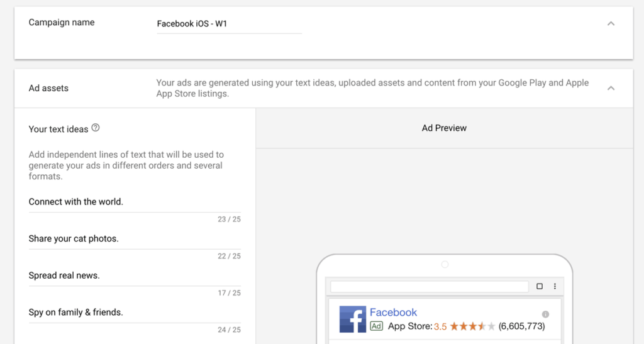
Task: Click the green Ad badge in preview
Action: [x=376, y=326]
